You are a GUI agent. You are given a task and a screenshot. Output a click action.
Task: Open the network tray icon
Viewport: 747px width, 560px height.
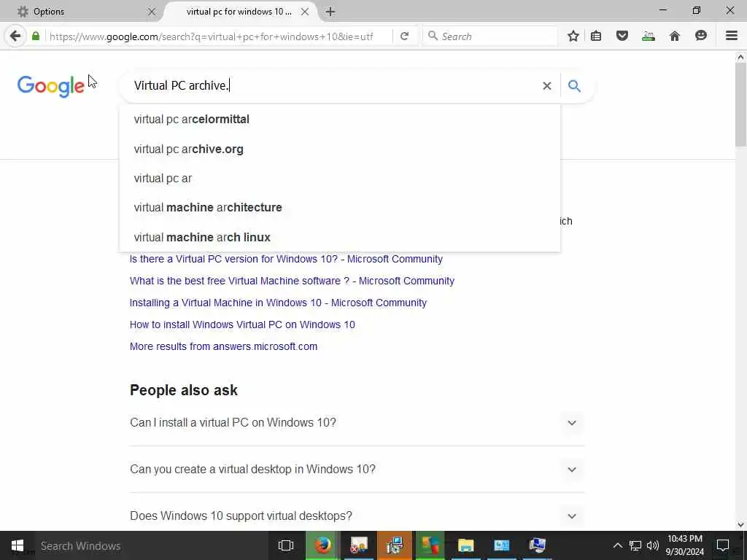pyautogui.click(x=635, y=545)
